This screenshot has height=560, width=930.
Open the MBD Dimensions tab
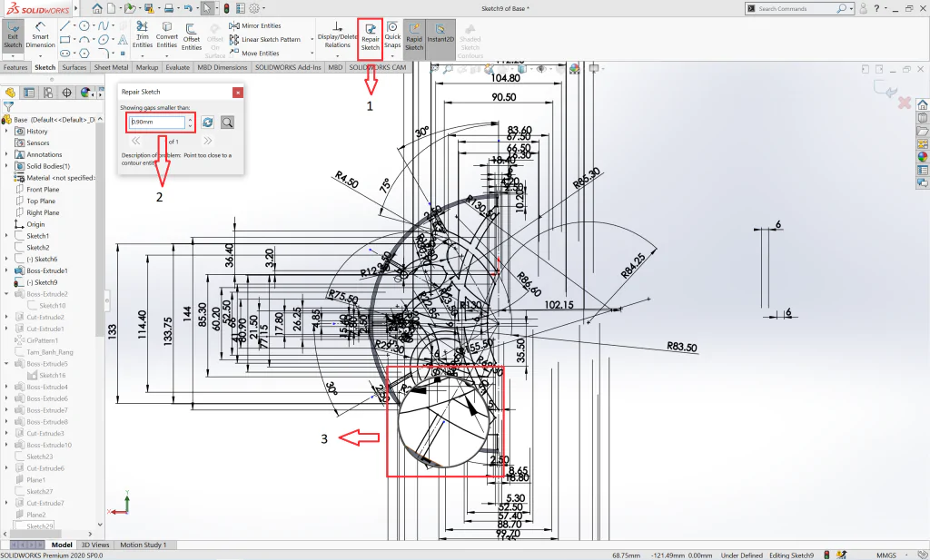tap(222, 67)
